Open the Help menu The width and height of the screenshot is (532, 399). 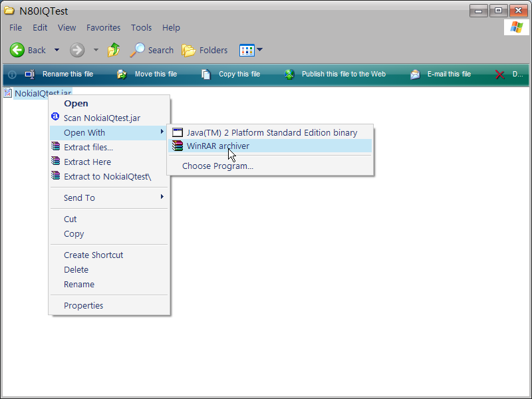171,27
